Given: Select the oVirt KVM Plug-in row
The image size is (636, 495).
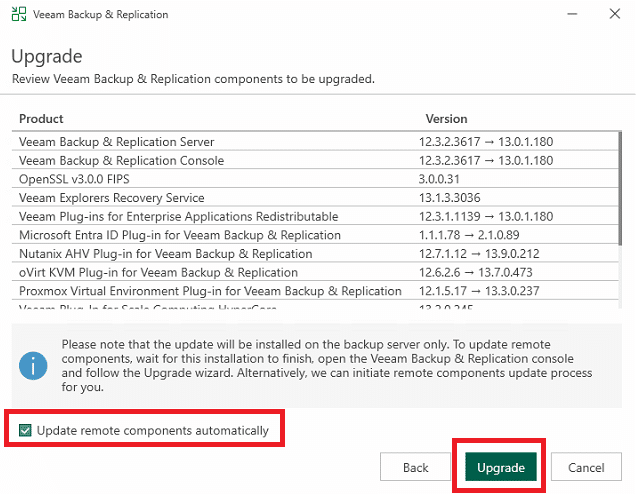Looking at the screenshot, I should coord(158,272).
